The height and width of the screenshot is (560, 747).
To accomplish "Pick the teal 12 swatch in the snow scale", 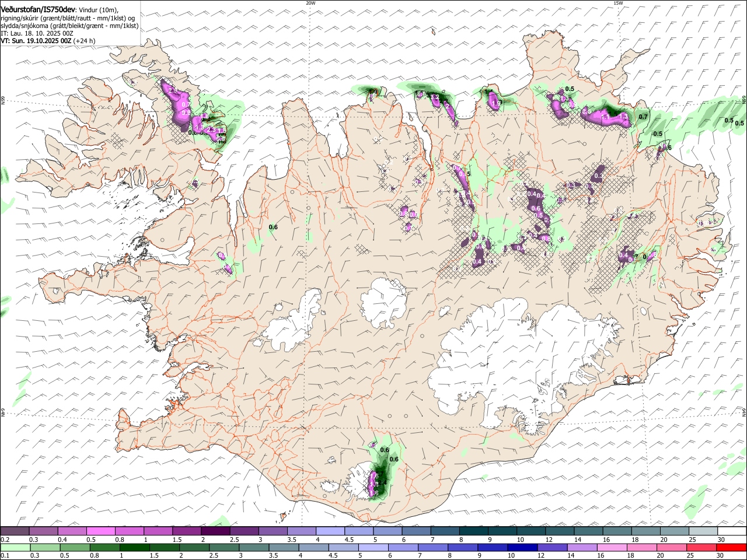I will pyautogui.click(x=559, y=531).
